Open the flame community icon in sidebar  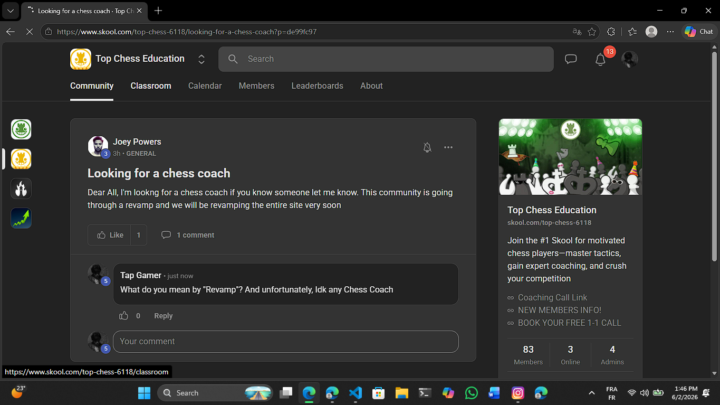[x=21, y=189]
